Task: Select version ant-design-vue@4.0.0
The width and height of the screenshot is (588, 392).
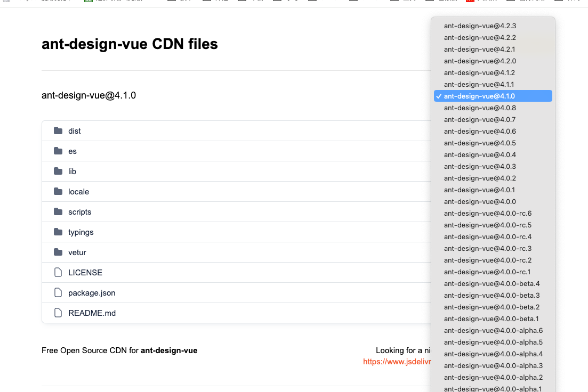Action: [493, 202]
